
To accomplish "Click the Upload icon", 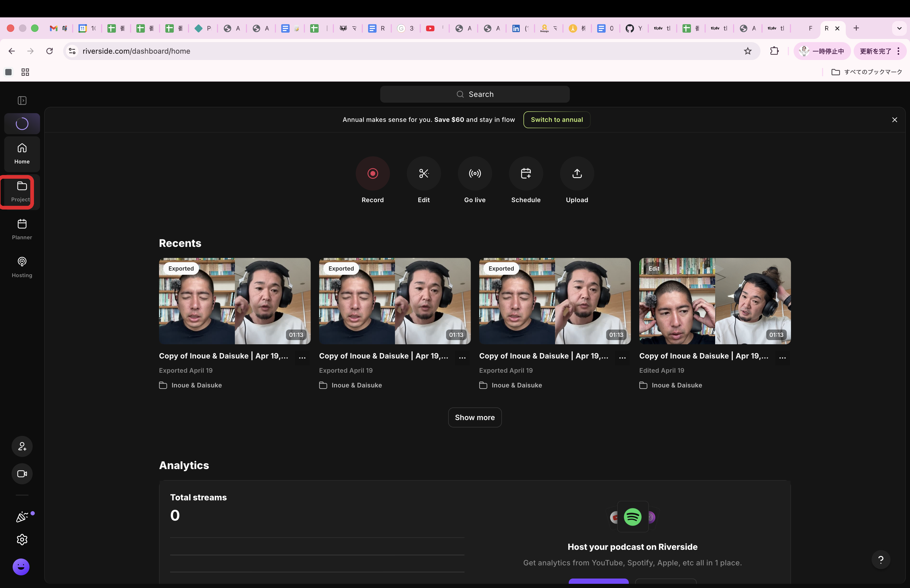I will [x=577, y=174].
